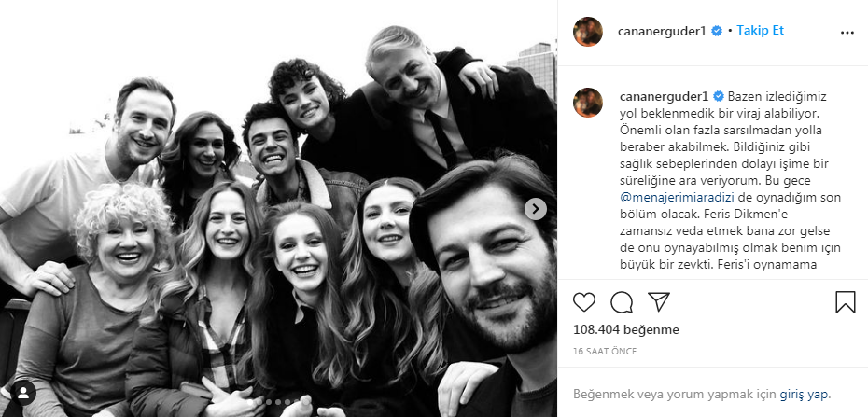
Task: Open the three-dot more options menu
Action: 847,31
